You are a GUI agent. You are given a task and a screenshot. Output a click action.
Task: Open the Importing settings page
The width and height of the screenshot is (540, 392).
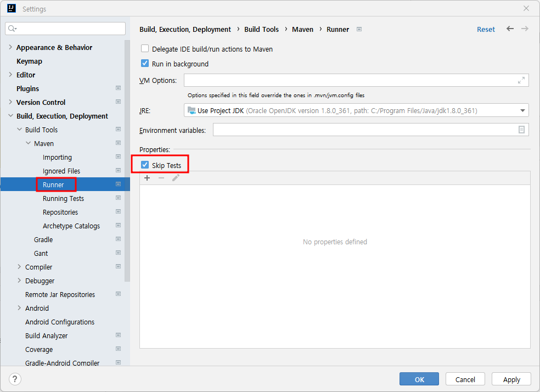(x=57, y=158)
